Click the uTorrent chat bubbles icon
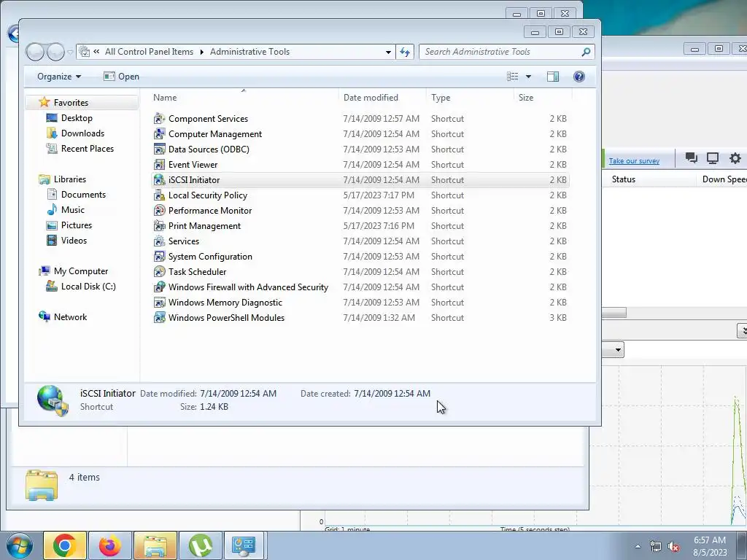 click(x=692, y=158)
